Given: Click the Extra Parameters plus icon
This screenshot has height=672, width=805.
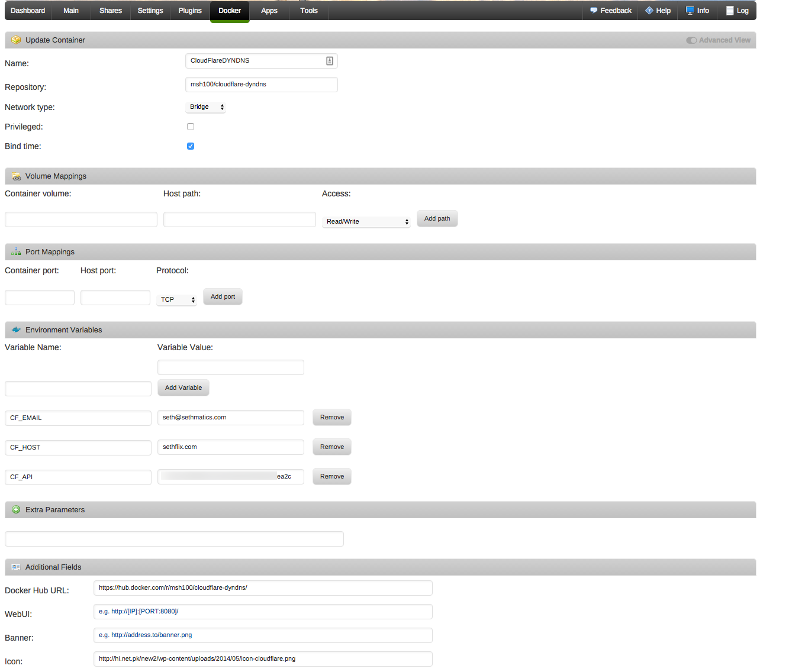Looking at the screenshot, I should point(16,510).
